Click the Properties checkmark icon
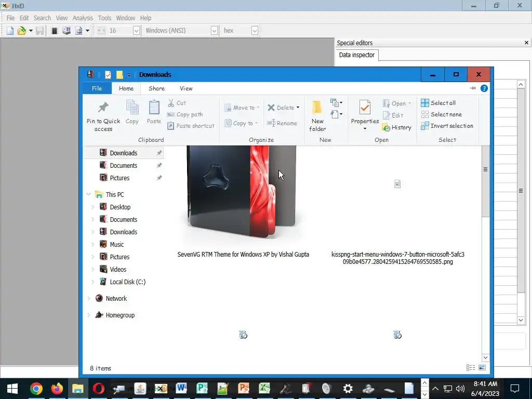 [x=365, y=108]
